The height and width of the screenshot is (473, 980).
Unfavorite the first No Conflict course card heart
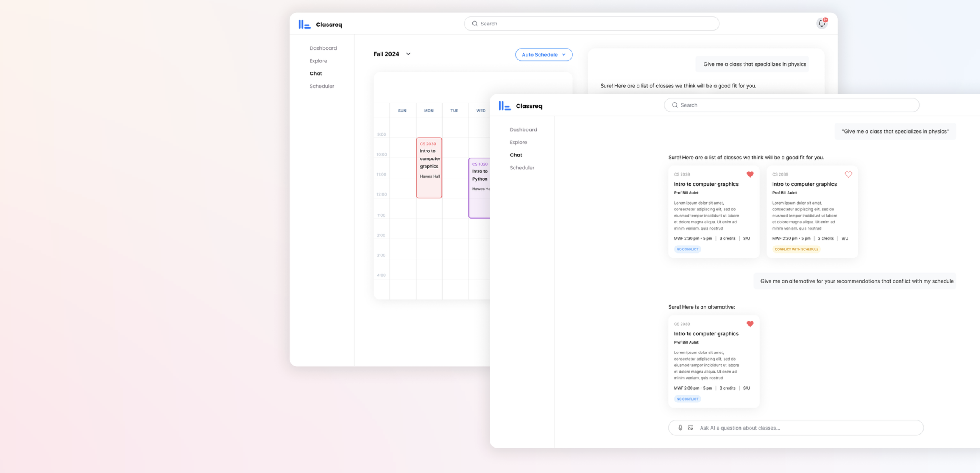click(x=750, y=174)
